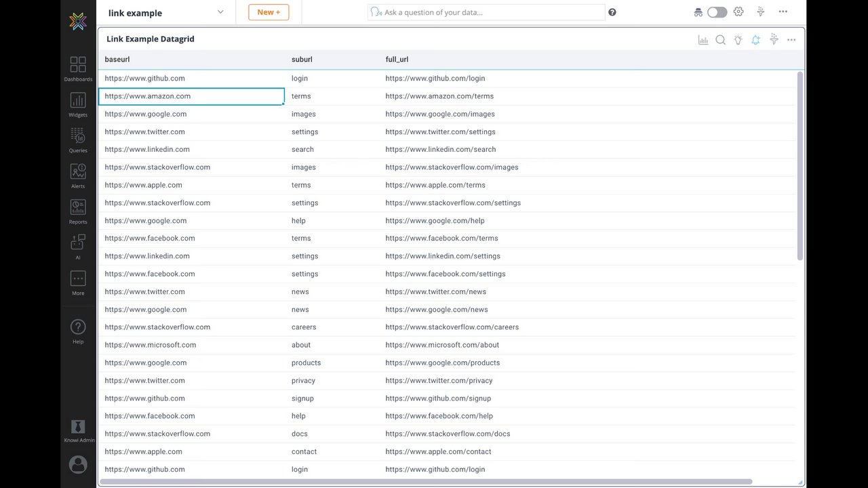Click the docs suburl cell

coord(332,434)
